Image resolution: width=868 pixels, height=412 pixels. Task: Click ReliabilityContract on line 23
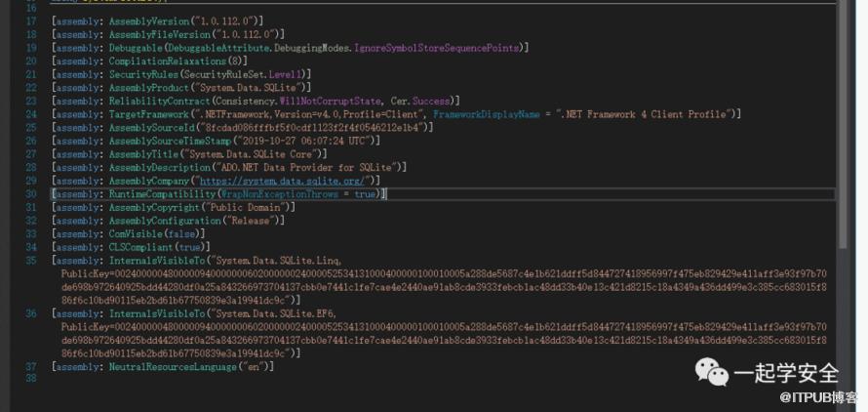pyautogui.click(x=159, y=101)
